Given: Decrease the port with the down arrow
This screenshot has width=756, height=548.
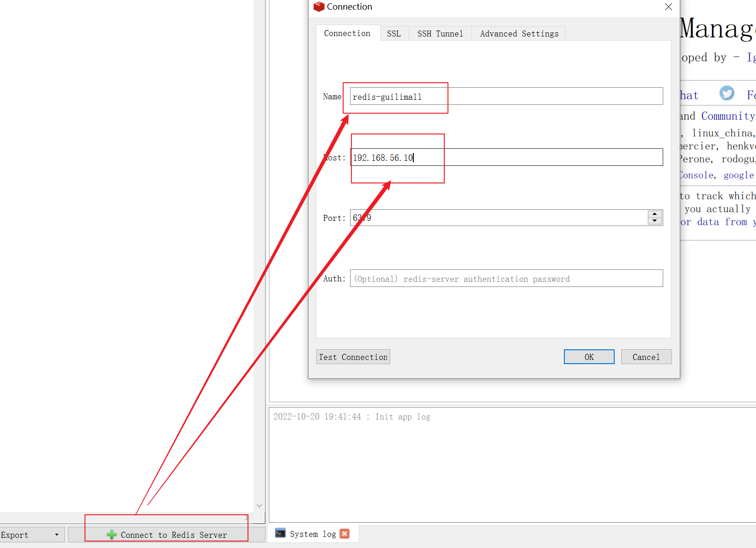Looking at the screenshot, I should (x=655, y=221).
